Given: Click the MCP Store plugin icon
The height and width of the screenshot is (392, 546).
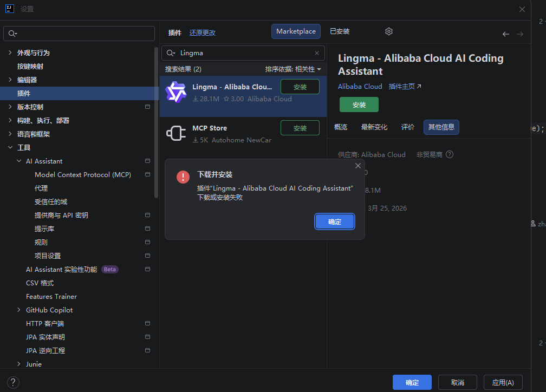Looking at the screenshot, I should [176, 133].
